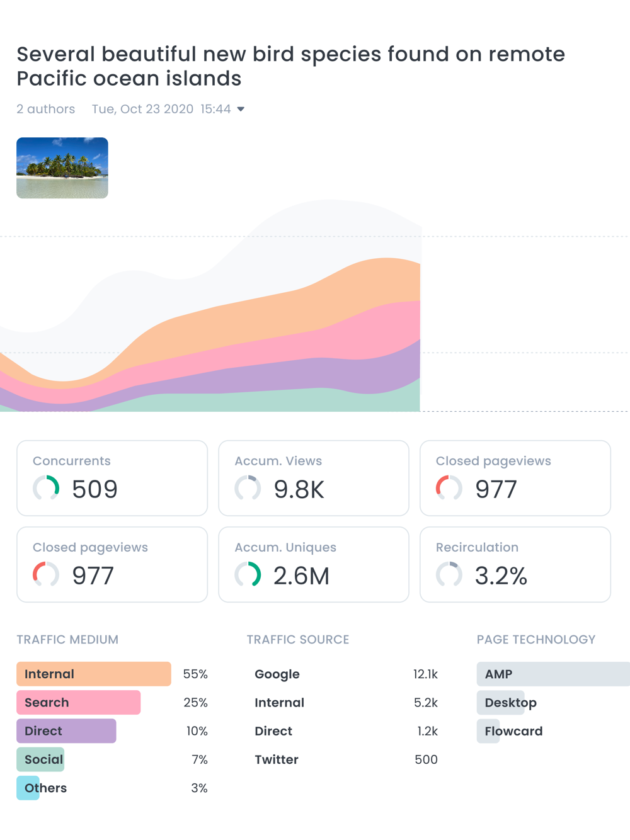The image size is (630, 840).
Task: Select the Direct traffic source row
Action: click(346, 731)
